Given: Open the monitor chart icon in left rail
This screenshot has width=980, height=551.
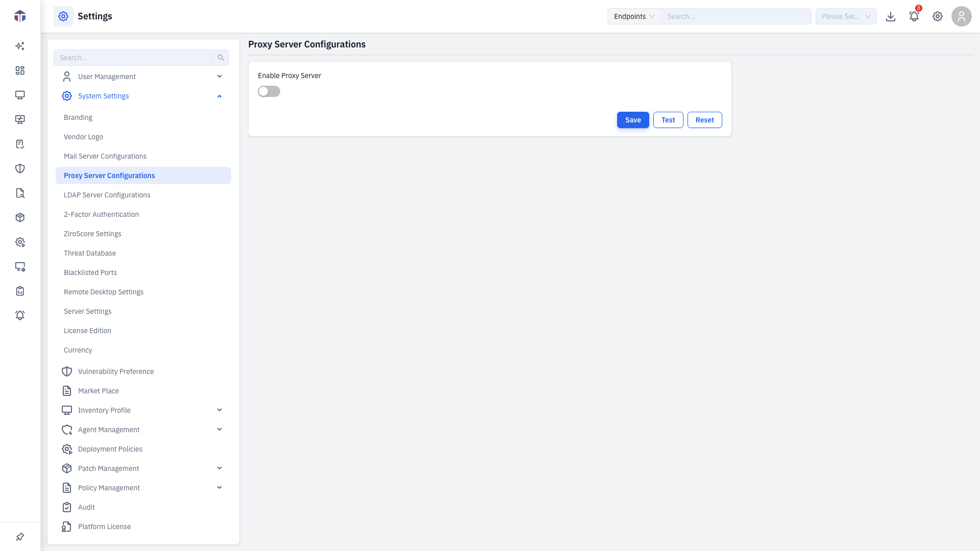Looking at the screenshot, I should (x=20, y=119).
